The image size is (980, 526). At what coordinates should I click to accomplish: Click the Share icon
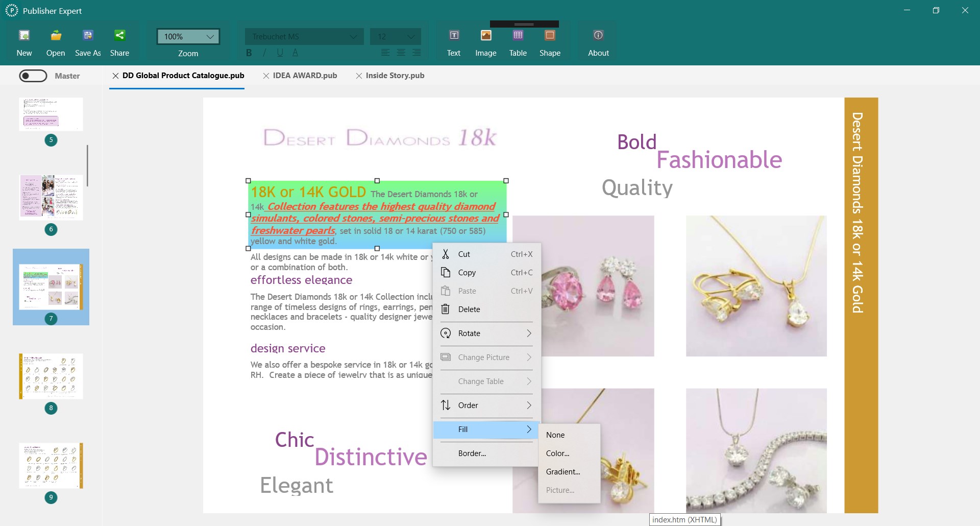coord(119,35)
